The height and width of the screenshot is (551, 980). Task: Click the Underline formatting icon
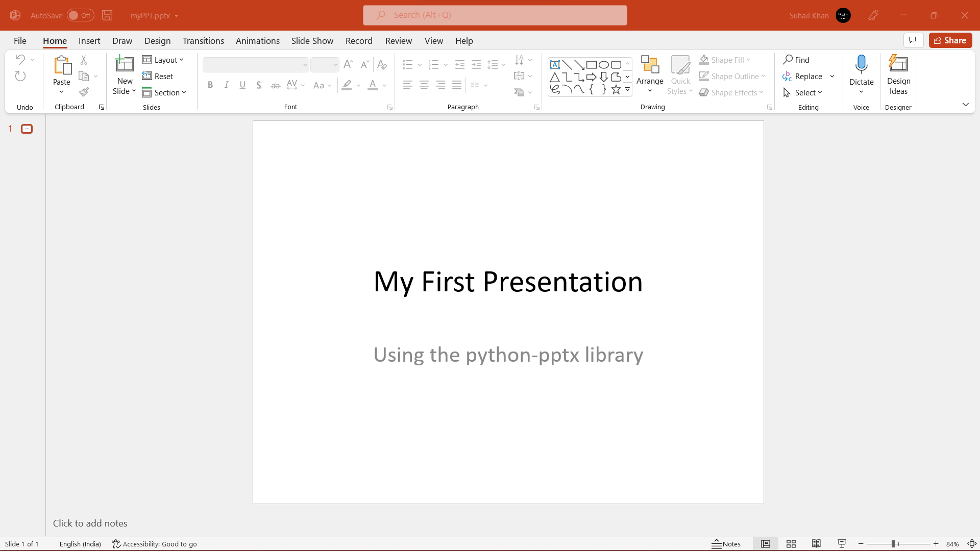[x=242, y=85]
